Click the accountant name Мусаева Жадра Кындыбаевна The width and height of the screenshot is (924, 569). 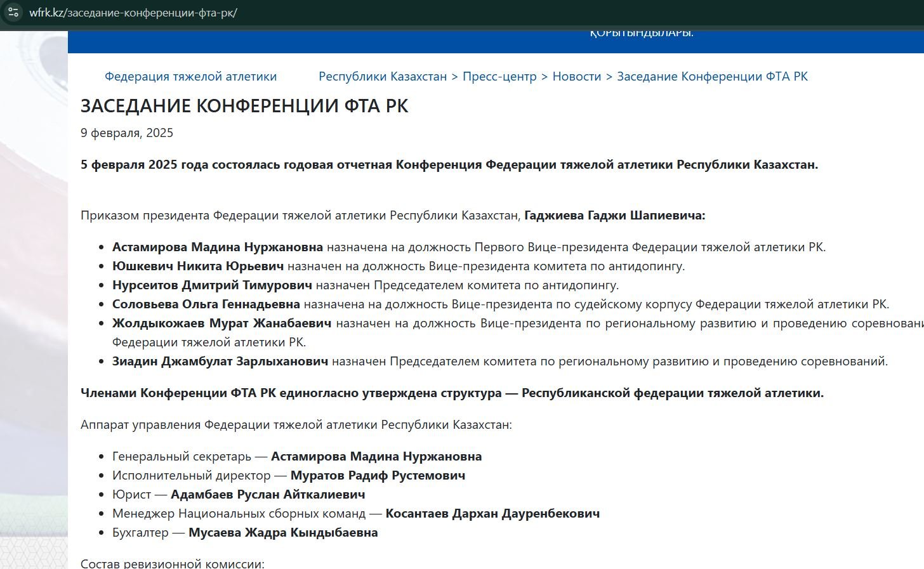283,533
